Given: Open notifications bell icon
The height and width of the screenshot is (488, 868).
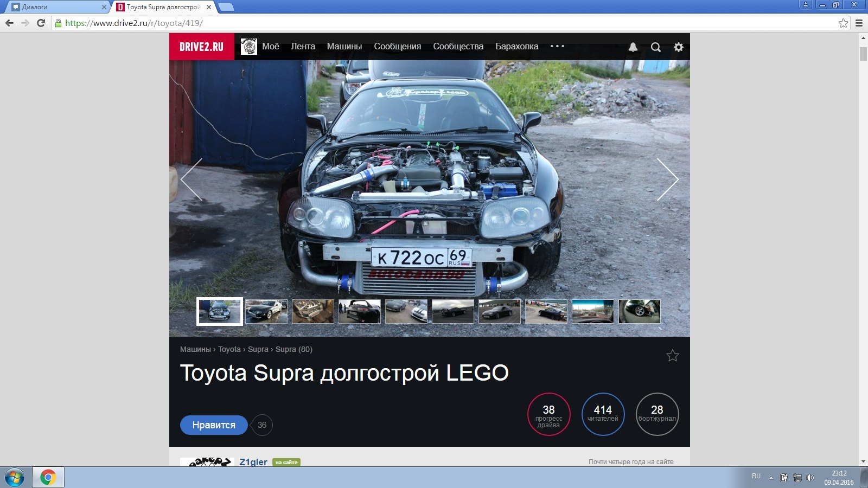Looking at the screenshot, I should [633, 47].
